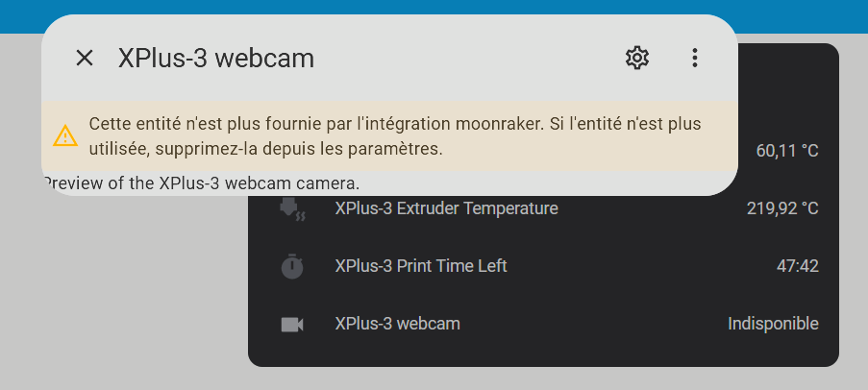Close the XPlus-3 webcam dialog
Viewport: 868px width, 390px height.
coord(85,59)
